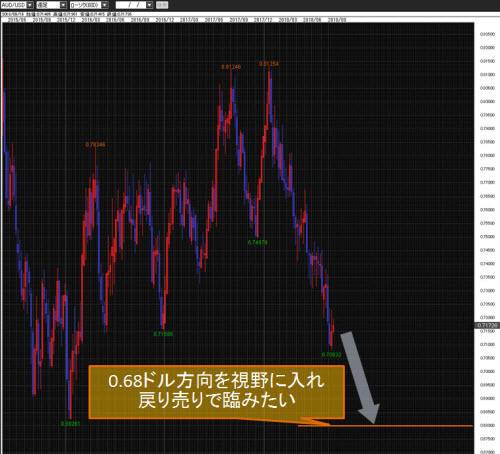Click the OHLC info bar above chart

point(67,14)
